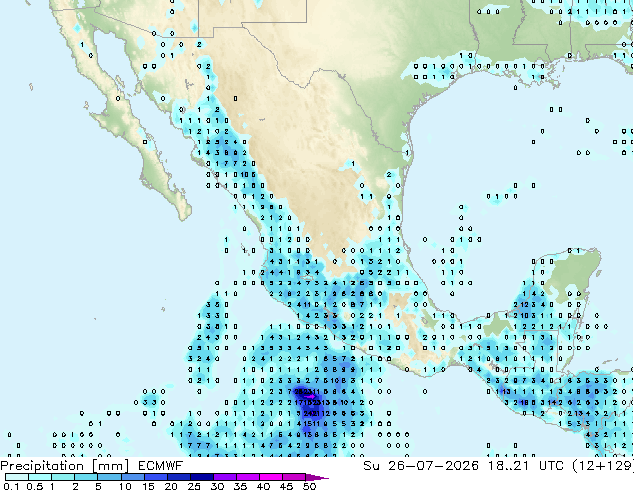This screenshot has width=634, height=490.
Task: Select the purple swatch between 30 and 35
Action: pyautogui.click(x=225, y=477)
